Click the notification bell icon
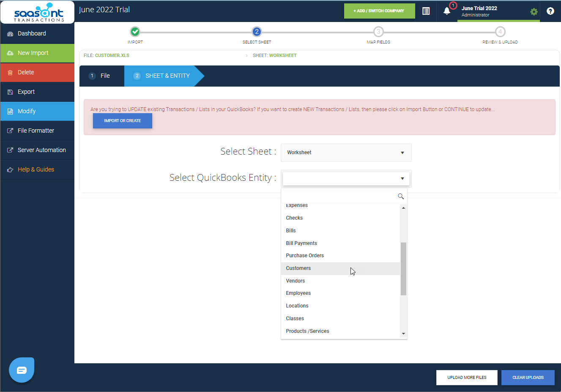 (x=447, y=11)
